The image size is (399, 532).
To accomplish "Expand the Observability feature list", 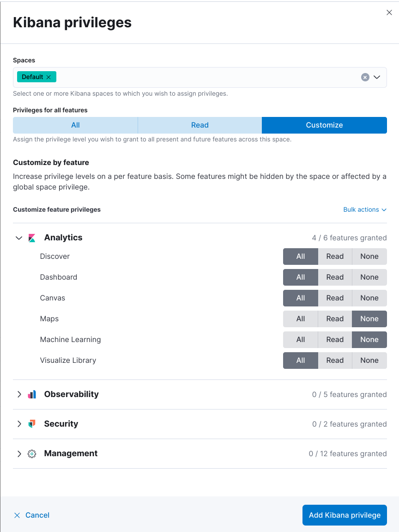I will (x=19, y=394).
